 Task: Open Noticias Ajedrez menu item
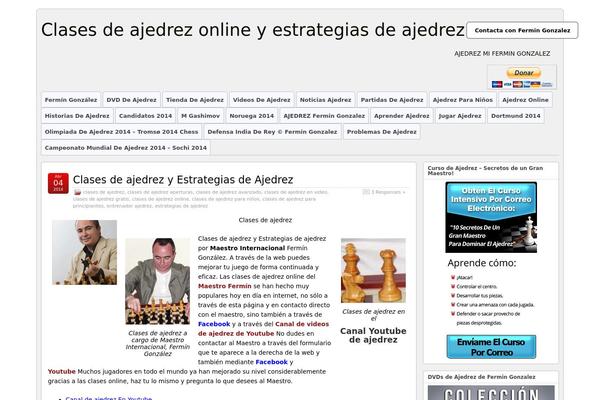(325, 100)
